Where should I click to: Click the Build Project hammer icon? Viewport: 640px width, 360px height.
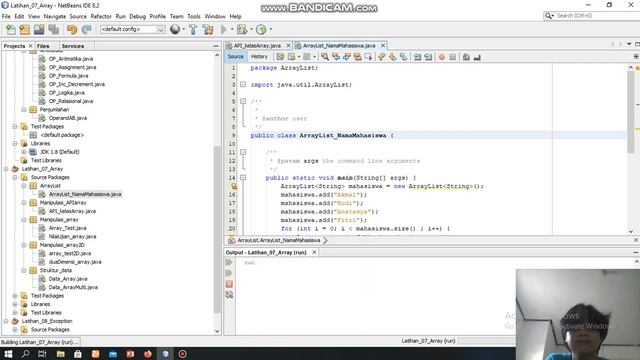[x=193, y=29]
